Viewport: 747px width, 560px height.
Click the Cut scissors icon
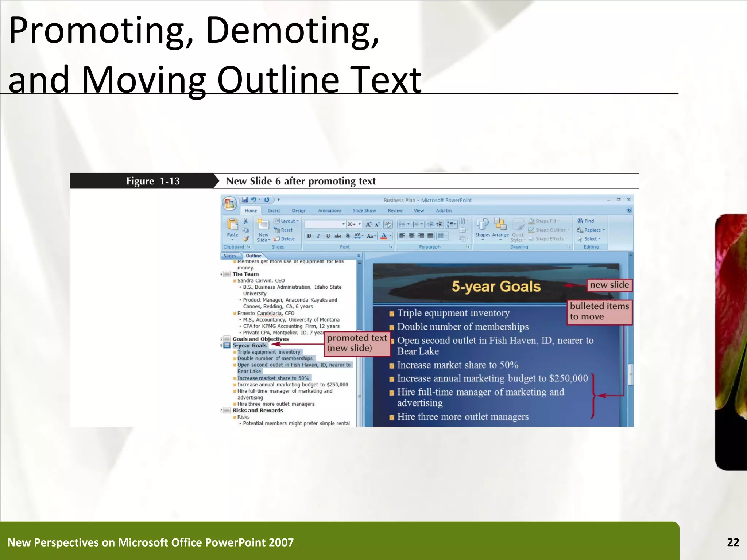pos(245,221)
